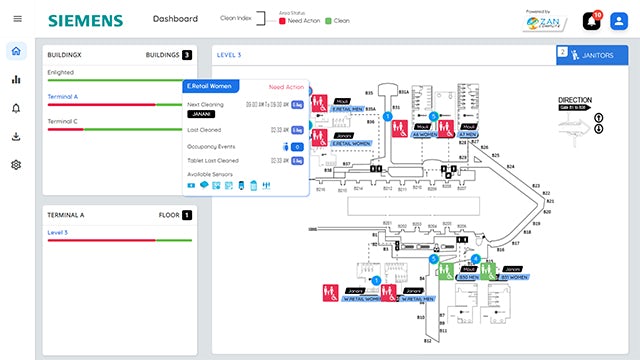This screenshot has height=360, width=640.
Task: Open alerts bell in sidebar
Action: pyautogui.click(x=16, y=108)
